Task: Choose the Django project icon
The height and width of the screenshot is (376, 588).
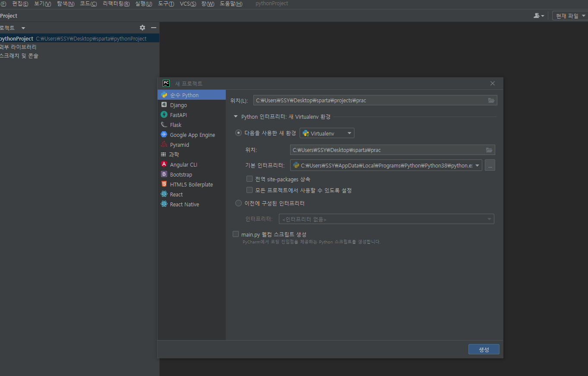Action: (x=164, y=105)
